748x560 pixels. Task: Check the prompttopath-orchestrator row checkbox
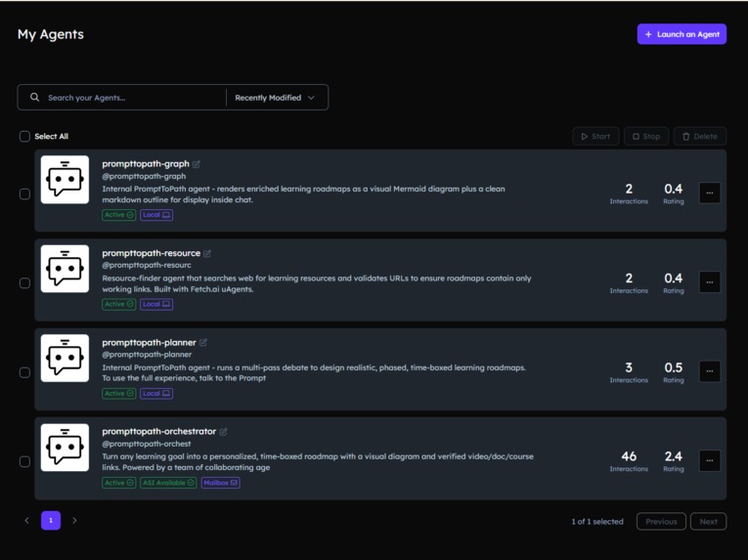24,461
